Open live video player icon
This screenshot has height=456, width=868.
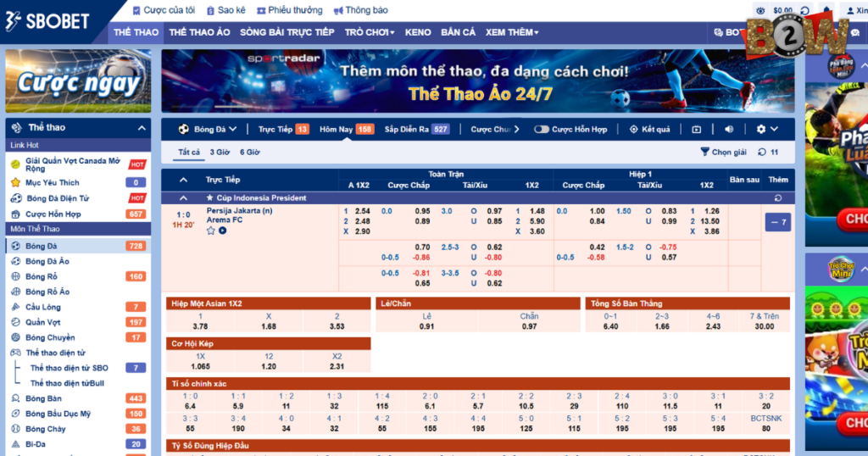697,130
